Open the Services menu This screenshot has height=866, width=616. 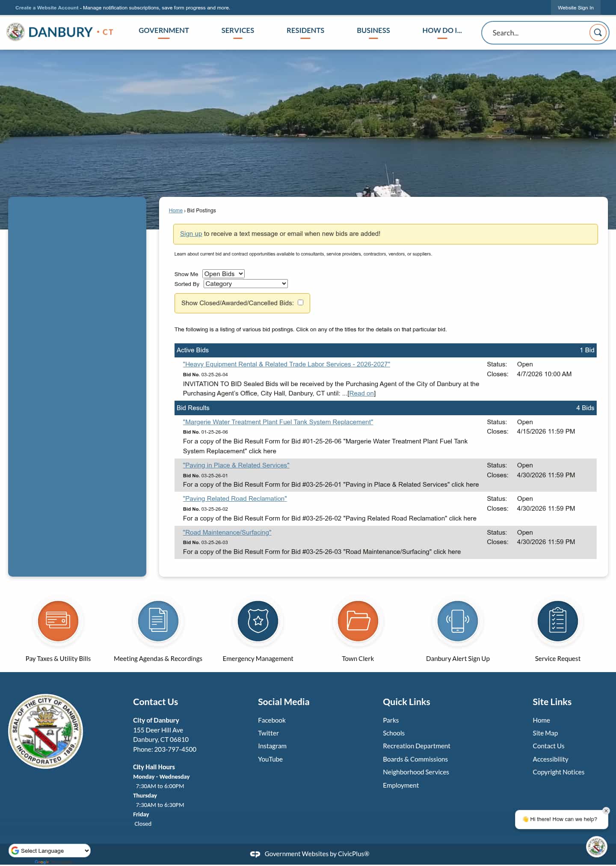[238, 31]
